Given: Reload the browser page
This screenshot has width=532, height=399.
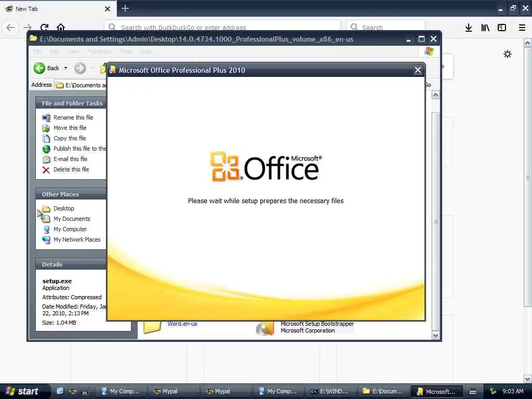Looking at the screenshot, I should [44, 28].
